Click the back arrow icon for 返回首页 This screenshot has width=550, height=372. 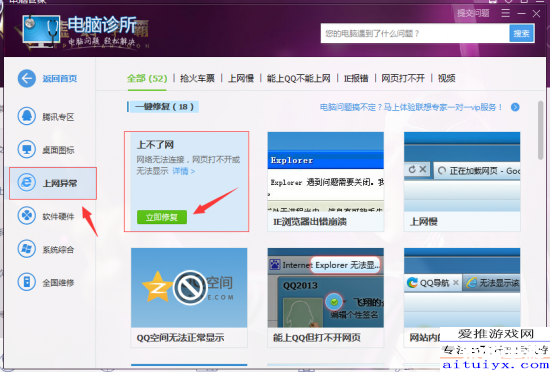click(x=27, y=78)
